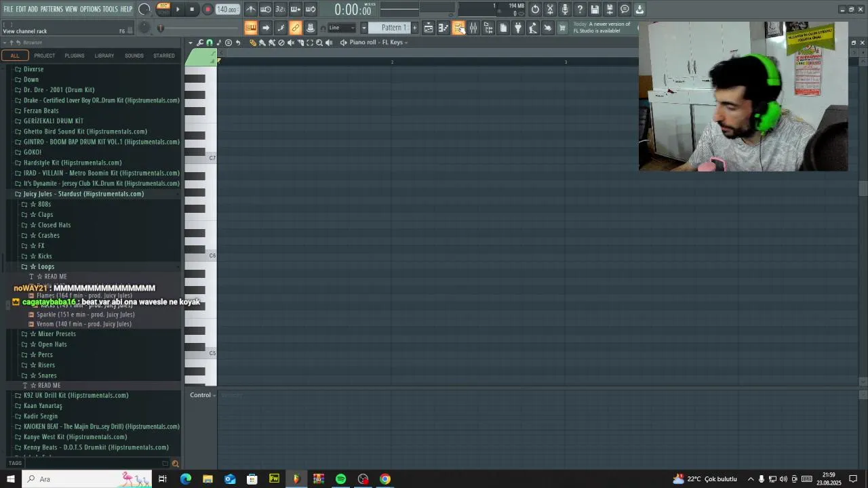Click the microphone one-click recording icon
868x488 pixels.
(565, 9)
